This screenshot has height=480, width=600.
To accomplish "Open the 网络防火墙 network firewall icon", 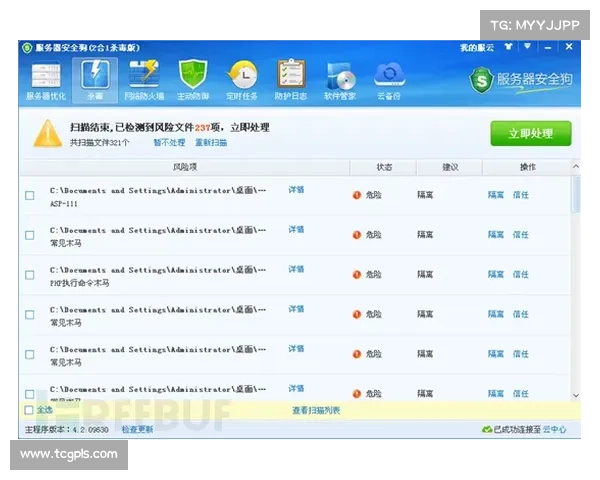I will click(143, 80).
